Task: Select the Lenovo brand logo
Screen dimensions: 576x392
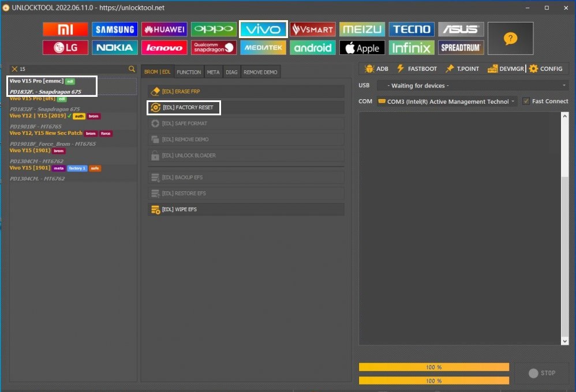Action: pyautogui.click(x=164, y=47)
